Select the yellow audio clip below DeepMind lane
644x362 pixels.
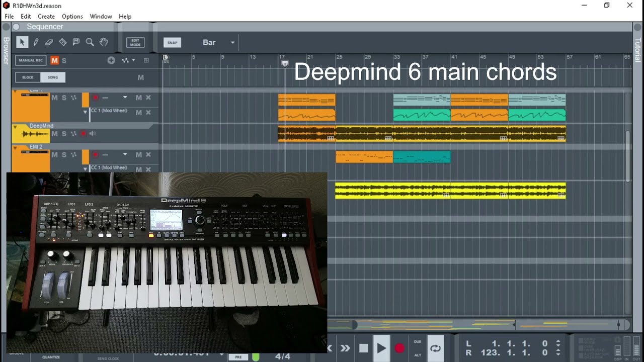(450, 191)
